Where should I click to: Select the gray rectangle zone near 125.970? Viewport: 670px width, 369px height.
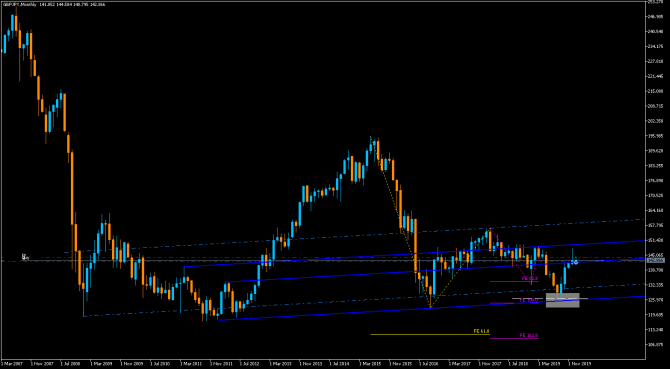coord(562,300)
